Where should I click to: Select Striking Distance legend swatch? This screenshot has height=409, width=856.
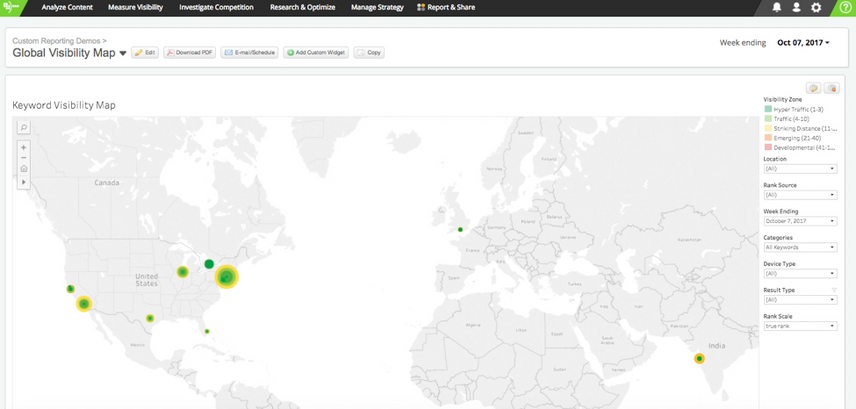pos(768,128)
